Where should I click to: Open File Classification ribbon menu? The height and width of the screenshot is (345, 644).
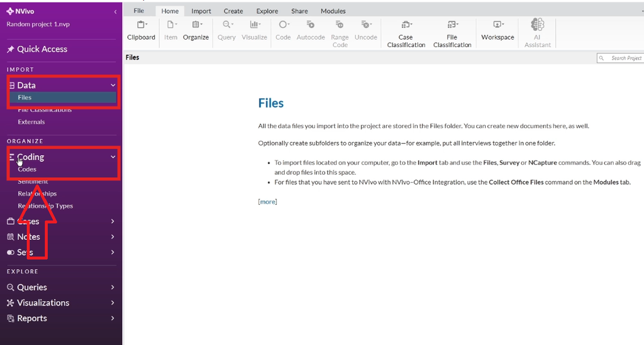click(452, 34)
